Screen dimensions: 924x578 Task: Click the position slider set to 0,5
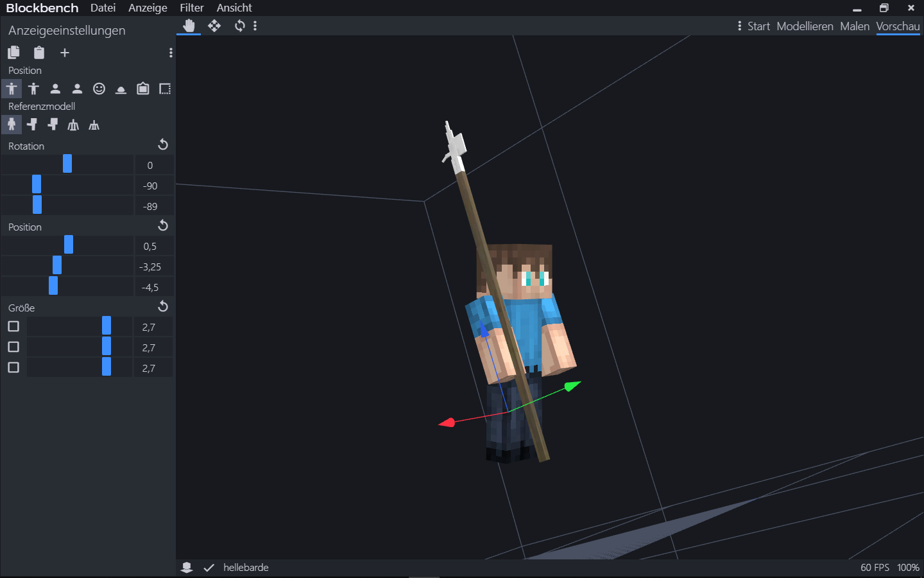pyautogui.click(x=67, y=245)
